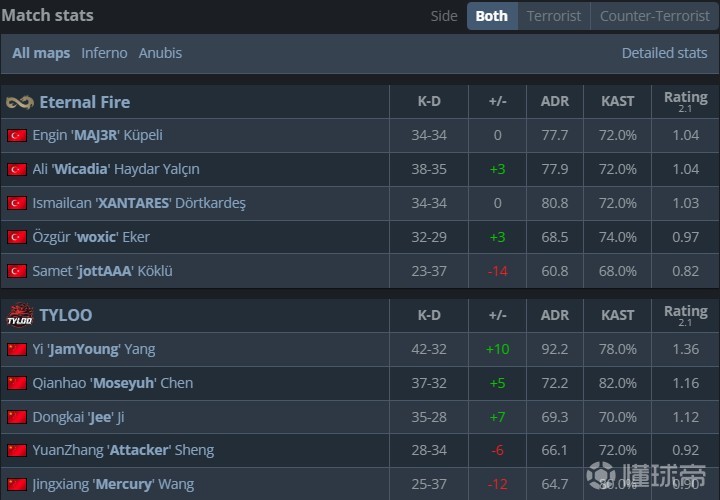Click the Chinese flag beside JamYoung
Viewport: 720px width, 500px height.
pyautogui.click(x=16, y=349)
